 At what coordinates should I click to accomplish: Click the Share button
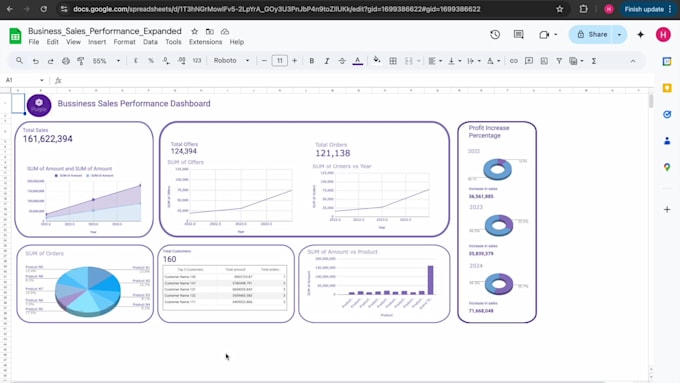pos(591,35)
